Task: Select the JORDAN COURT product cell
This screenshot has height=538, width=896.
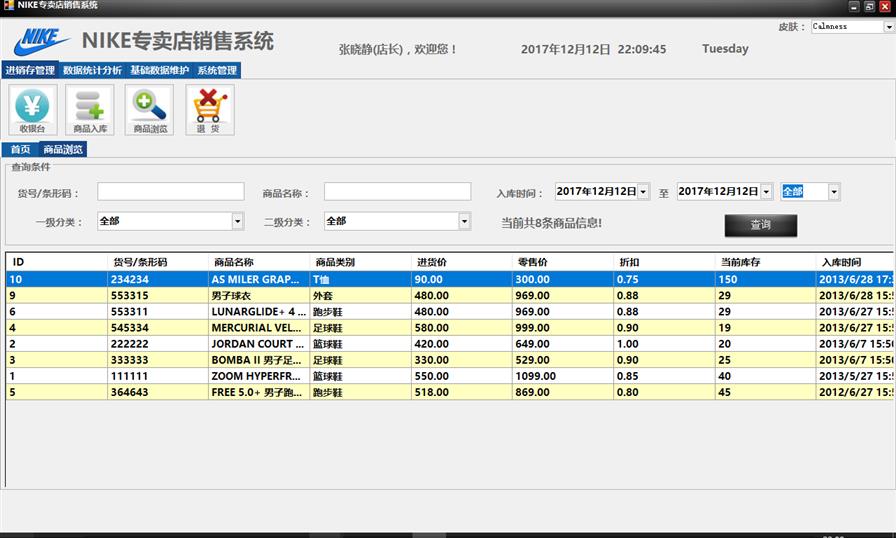Action: coord(259,344)
